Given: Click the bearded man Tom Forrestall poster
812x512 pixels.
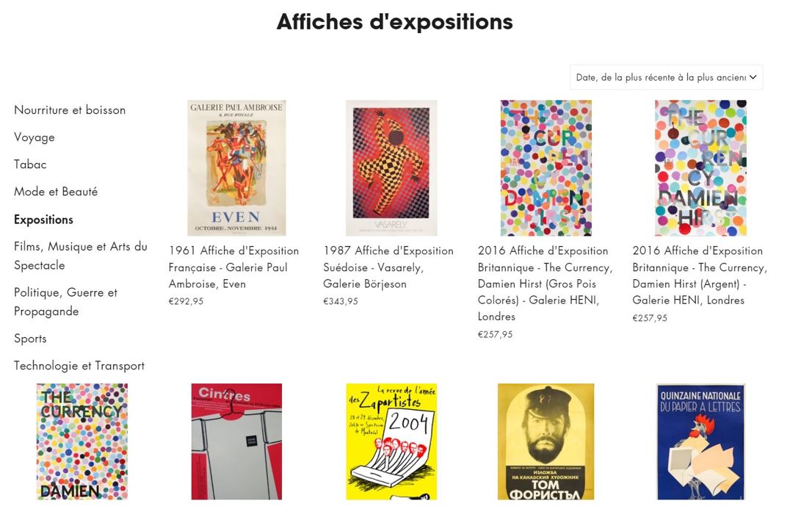Looking at the screenshot, I should (x=545, y=441).
